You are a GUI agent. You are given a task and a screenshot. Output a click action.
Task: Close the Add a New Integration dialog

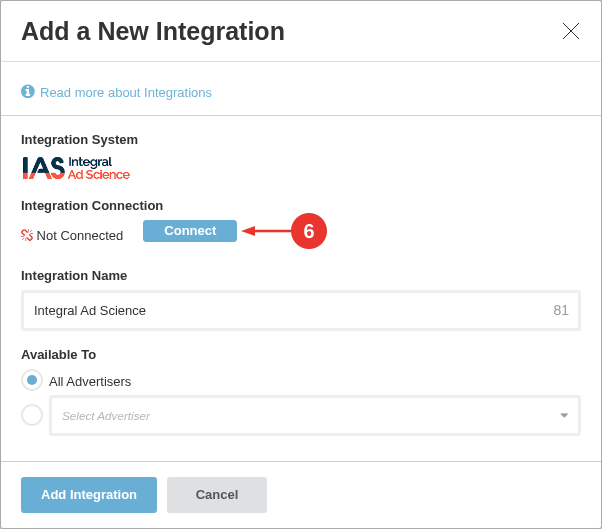(x=571, y=31)
